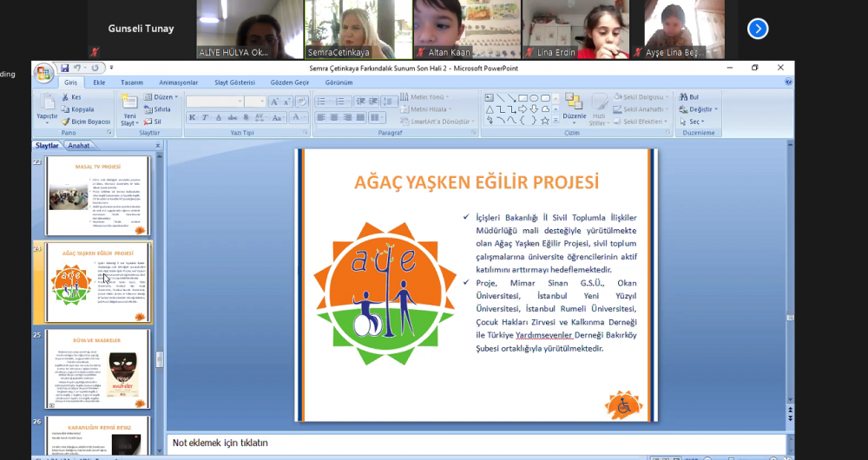This screenshot has width=868, height=460.
Task: Center the text in paragraph group
Action: tap(334, 117)
